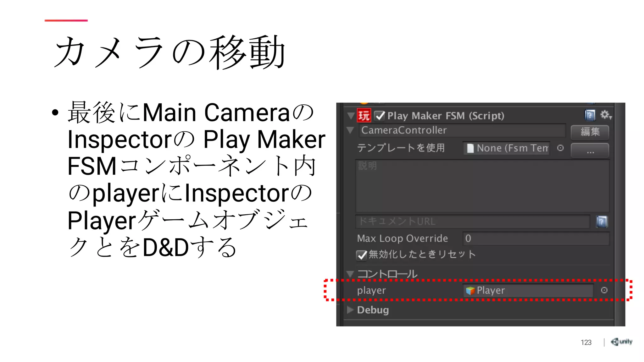Click the player object picker circle
This screenshot has width=644, height=362.
point(604,290)
